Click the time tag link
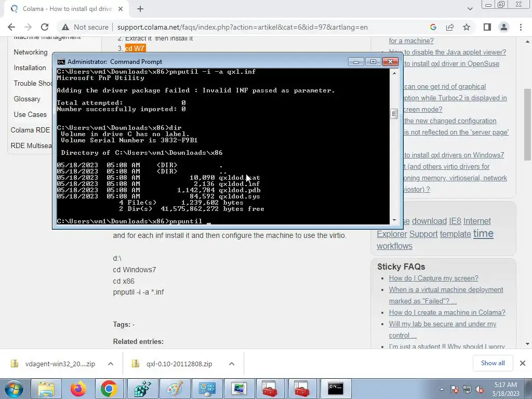The width and height of the screenshot is (532, 399). [483, 233]
